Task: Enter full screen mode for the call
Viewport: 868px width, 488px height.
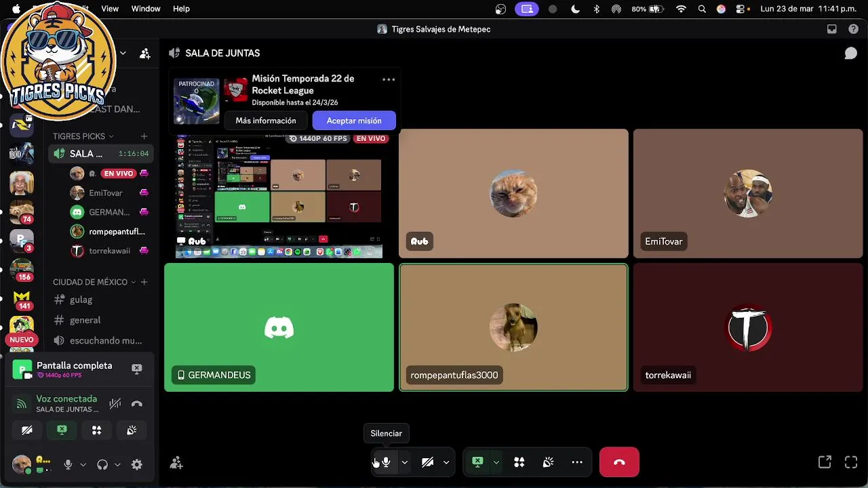Action: 851,462
